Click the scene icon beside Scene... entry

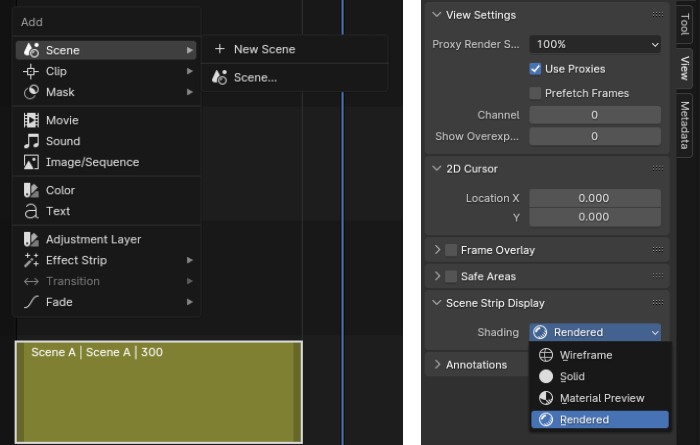click(x=220, y=77)
